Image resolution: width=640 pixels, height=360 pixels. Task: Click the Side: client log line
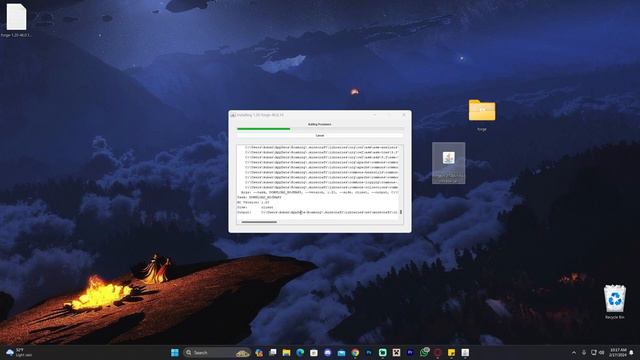point(256,207)
